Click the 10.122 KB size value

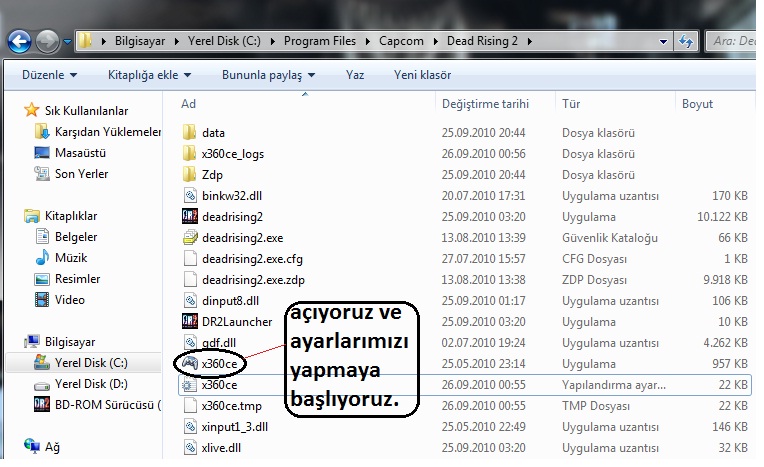pos(722,216)
